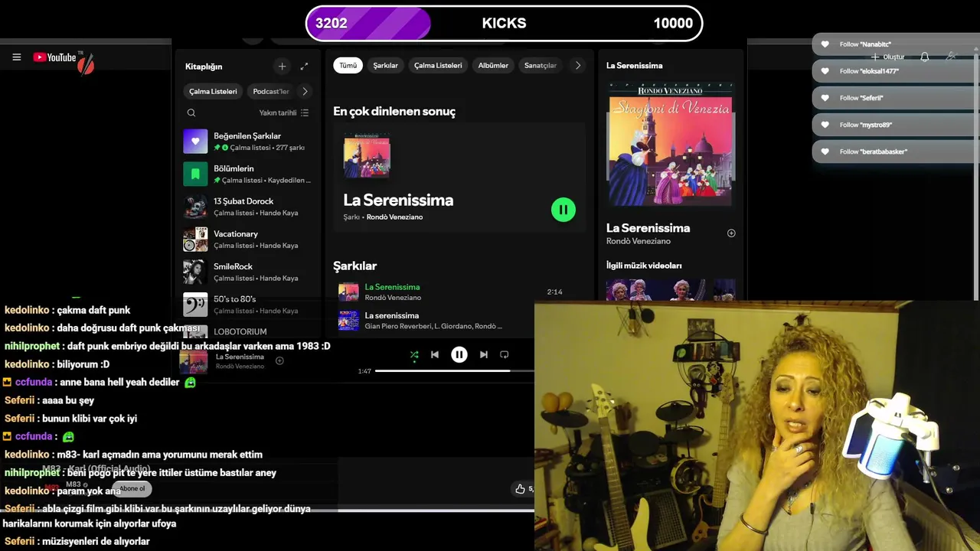Create a new playlist with plus icon
The image size is (980, 551).
282,67
